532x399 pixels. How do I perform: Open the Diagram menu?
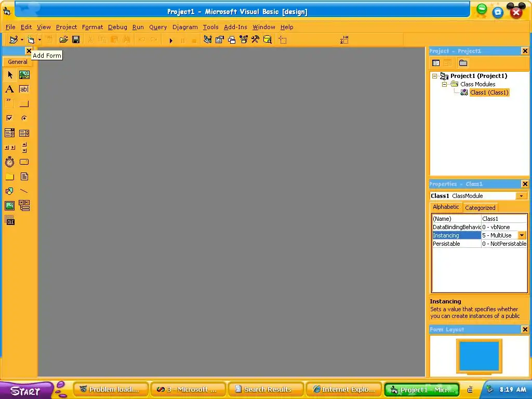(185, 27)
